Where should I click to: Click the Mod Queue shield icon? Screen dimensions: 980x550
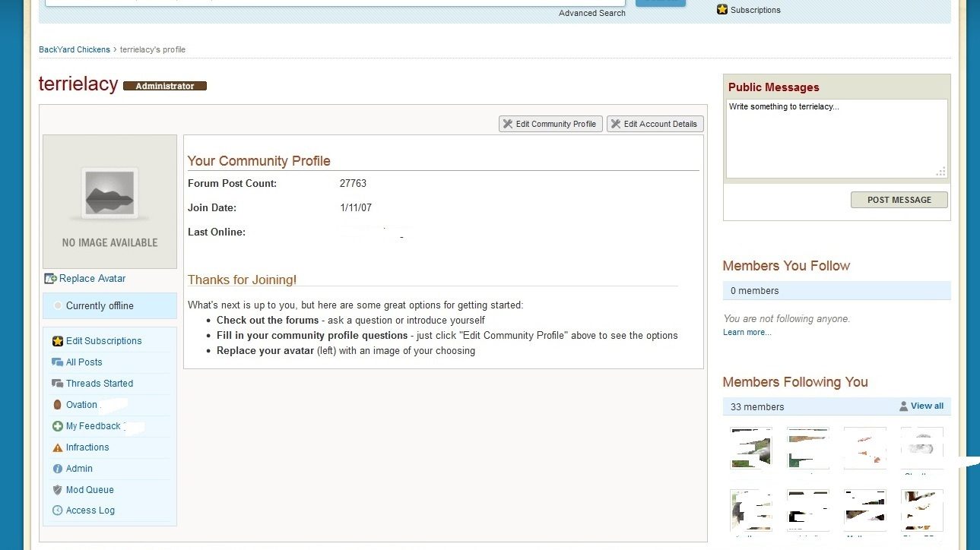point(57,490)
